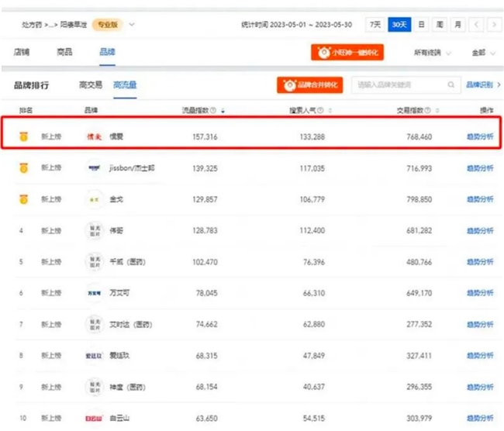
Task: Click the placeholder logo in 74,662 row
Action: point(94,324)
